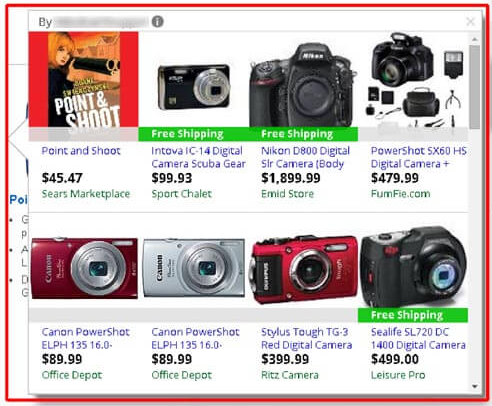Viewport: 492px width, 406px height.
Task: Open the Point and Shoot book cover image
Action: tap(84, 79)
